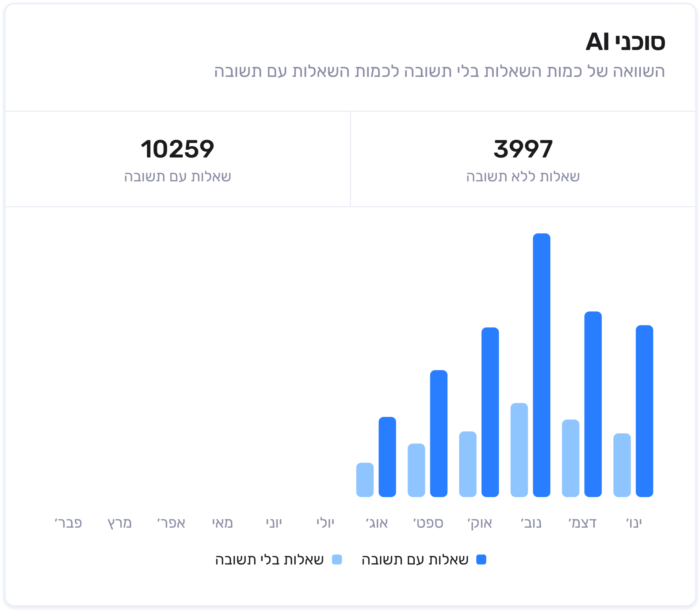Click the פבר׳ month axis label
Screen dimensions: 700x611
(x=68, y=523)
